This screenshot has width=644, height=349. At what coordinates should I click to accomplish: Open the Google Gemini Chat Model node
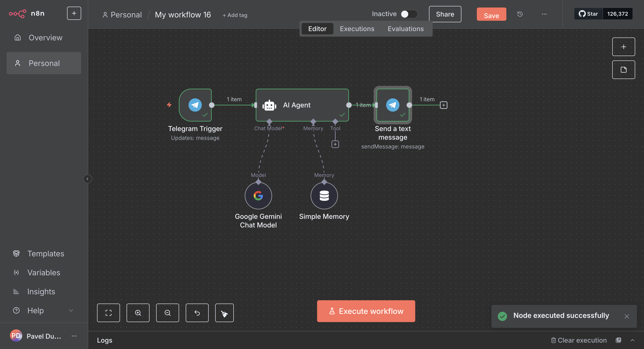coord(258,196)
